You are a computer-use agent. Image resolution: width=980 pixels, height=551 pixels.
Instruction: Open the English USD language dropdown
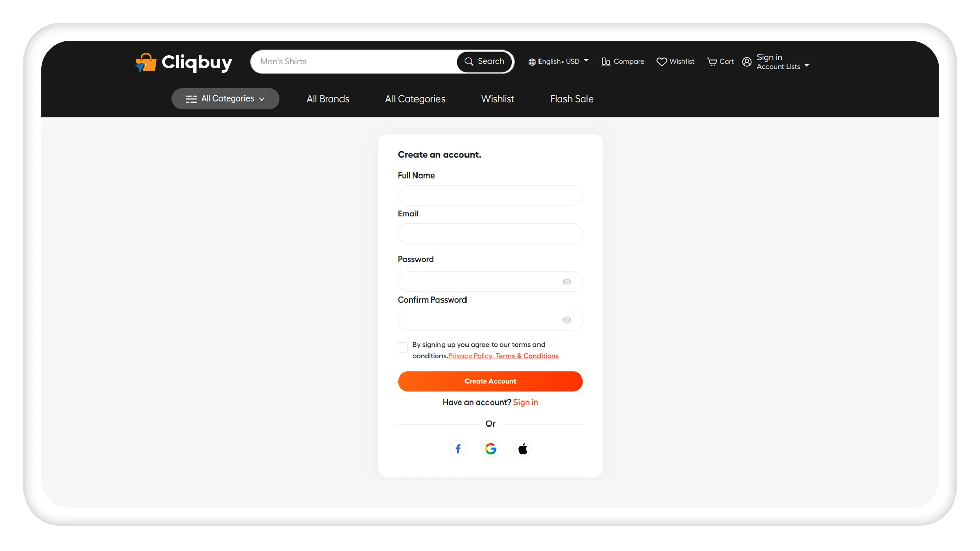click(559, 61)
